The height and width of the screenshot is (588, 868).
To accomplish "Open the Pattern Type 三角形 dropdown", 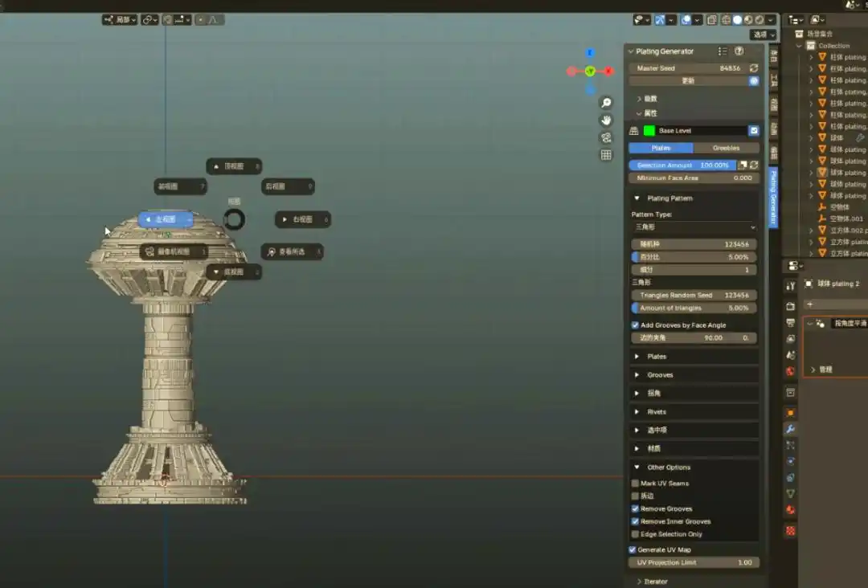I will point(694,227).
